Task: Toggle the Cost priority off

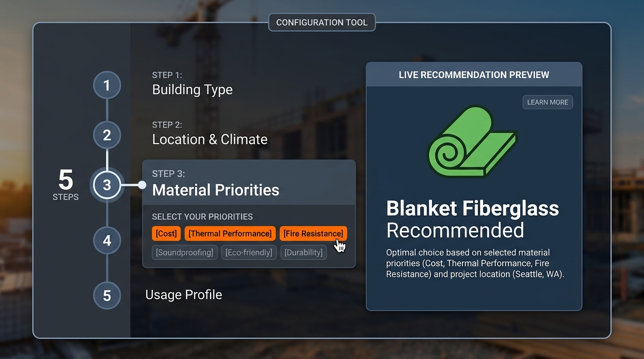Action: coord(166,233)
